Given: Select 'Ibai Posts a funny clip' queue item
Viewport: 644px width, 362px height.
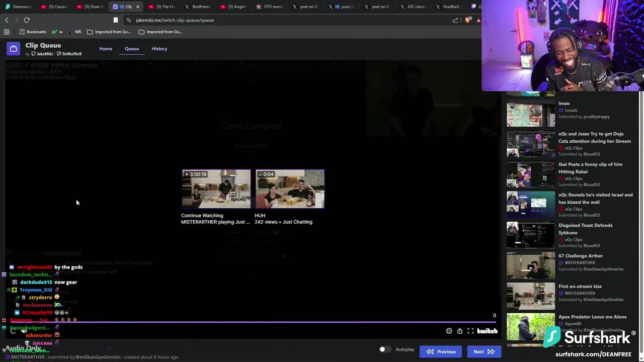Looking at the screenshot, I should 571,174.
